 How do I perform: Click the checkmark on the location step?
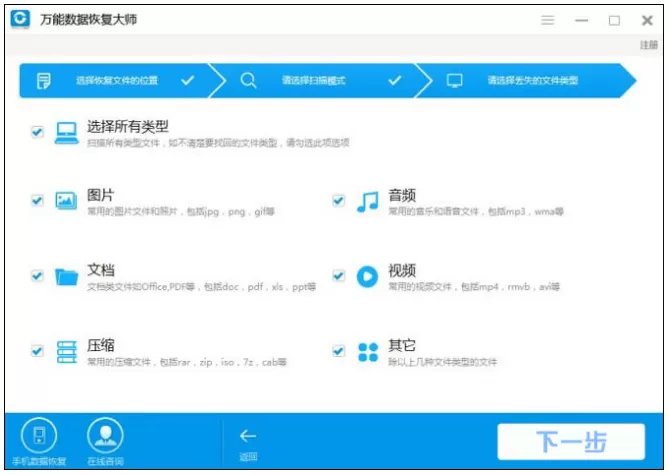188,80
